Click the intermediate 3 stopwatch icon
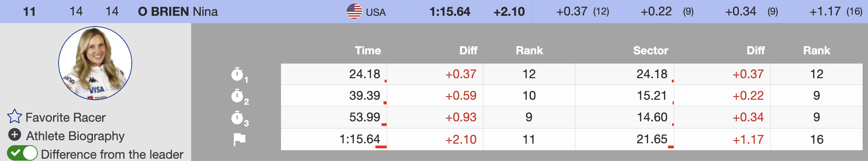868x161 pixels. pos(237,118)
